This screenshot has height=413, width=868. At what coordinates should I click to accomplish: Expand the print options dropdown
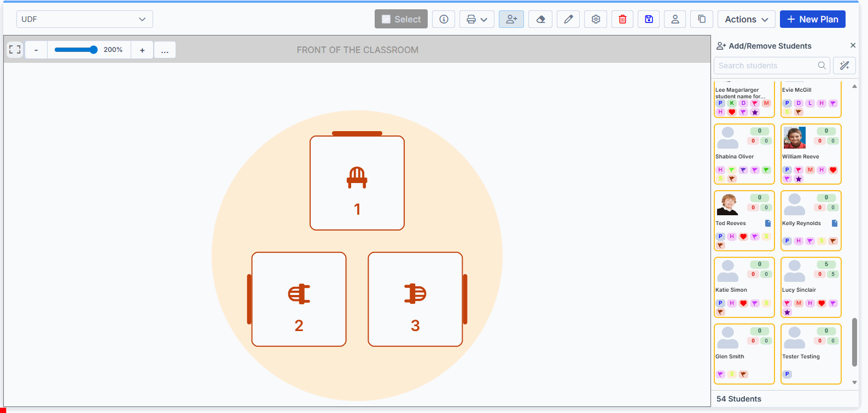click(476, 19)
